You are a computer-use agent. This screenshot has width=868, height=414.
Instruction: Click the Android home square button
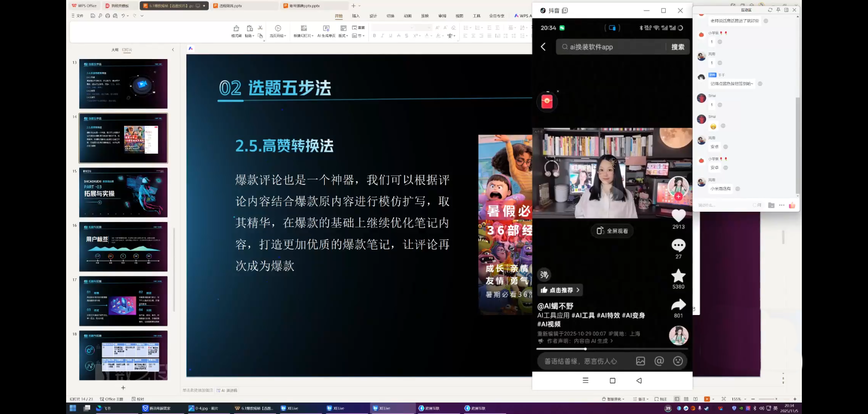(612, 381)
